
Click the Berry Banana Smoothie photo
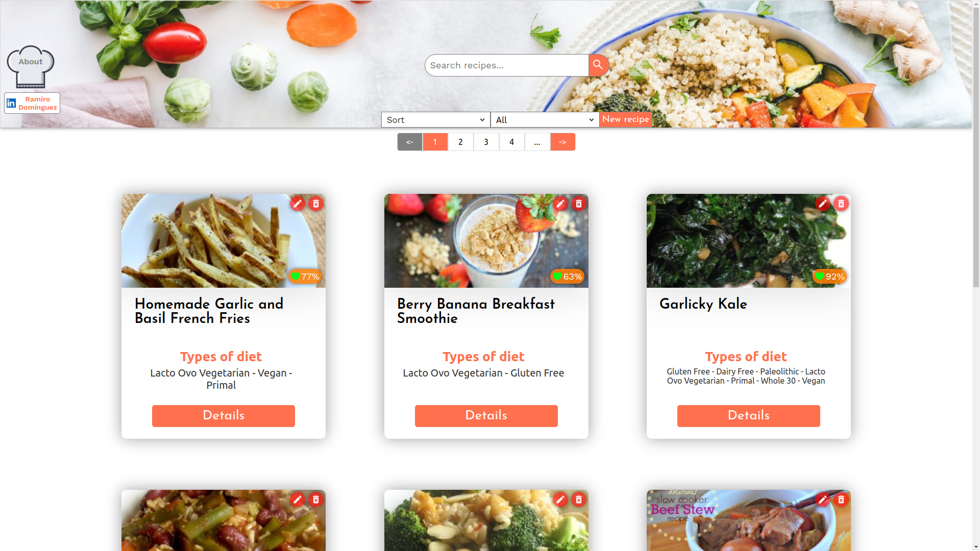click(486, 241)
